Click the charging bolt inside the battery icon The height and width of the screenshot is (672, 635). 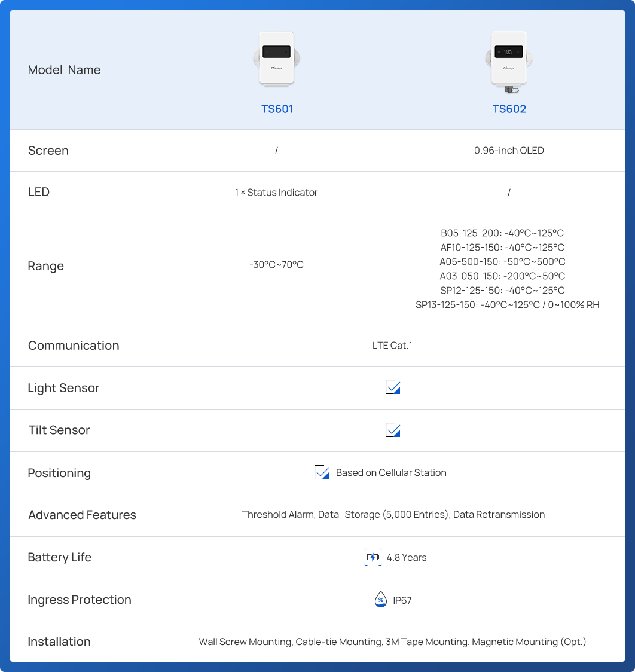(x=374, y=557)
